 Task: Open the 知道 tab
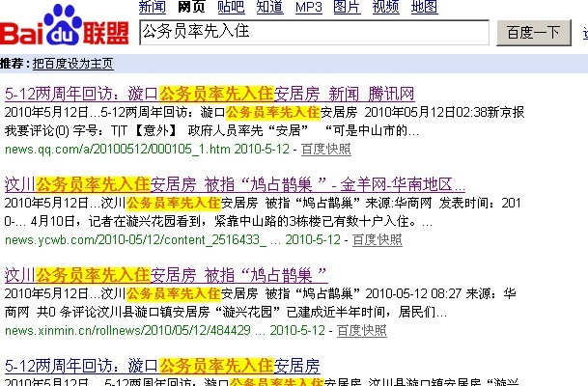pos(270,7)
